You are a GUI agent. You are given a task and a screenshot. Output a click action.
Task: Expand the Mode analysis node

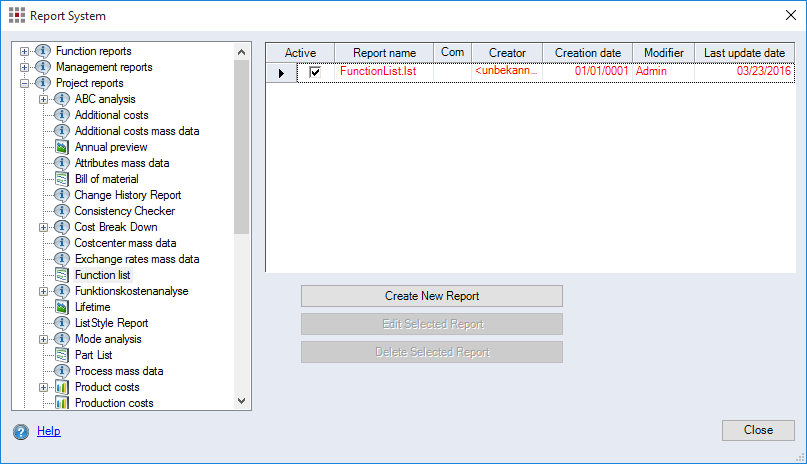(x=43, y=340)
